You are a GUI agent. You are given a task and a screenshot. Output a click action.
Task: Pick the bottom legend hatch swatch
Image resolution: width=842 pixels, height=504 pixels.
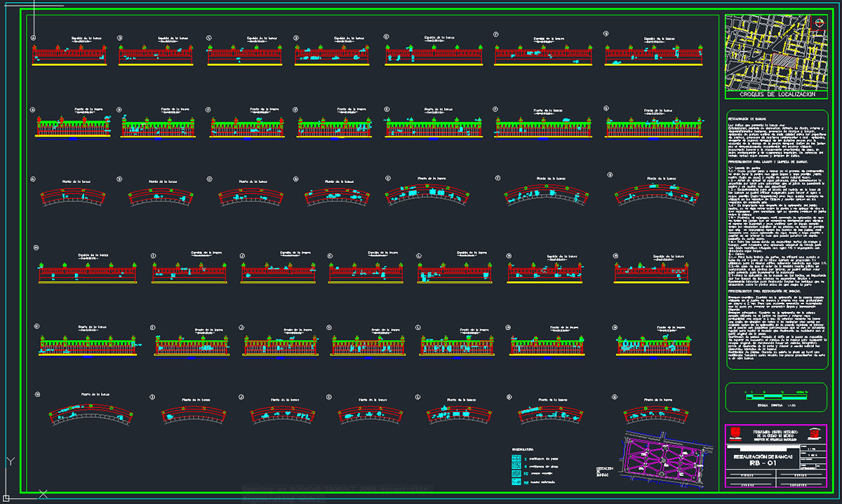click(x=516, y=482)
